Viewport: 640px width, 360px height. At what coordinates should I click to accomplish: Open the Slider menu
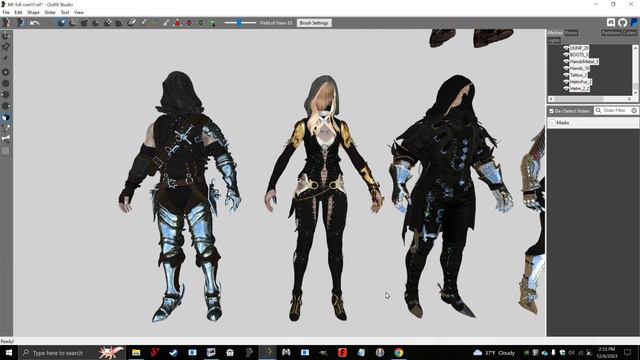click(50, 13)
